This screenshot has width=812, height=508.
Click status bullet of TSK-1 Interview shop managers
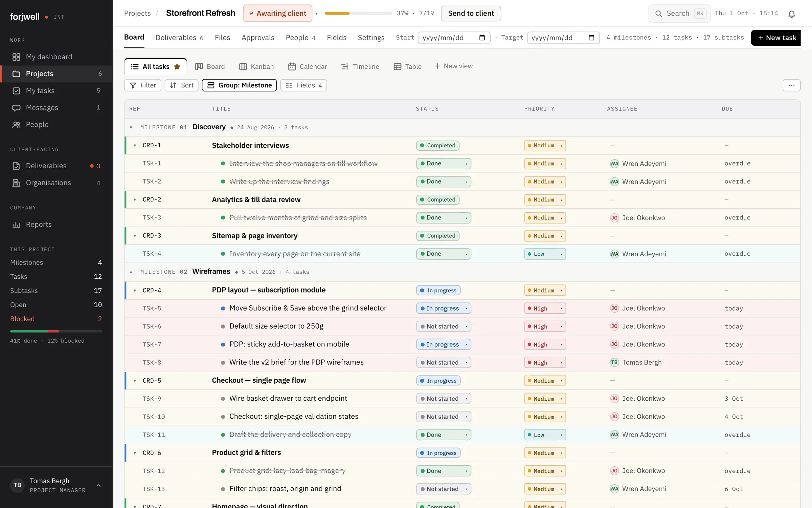(x=223, y=164)
